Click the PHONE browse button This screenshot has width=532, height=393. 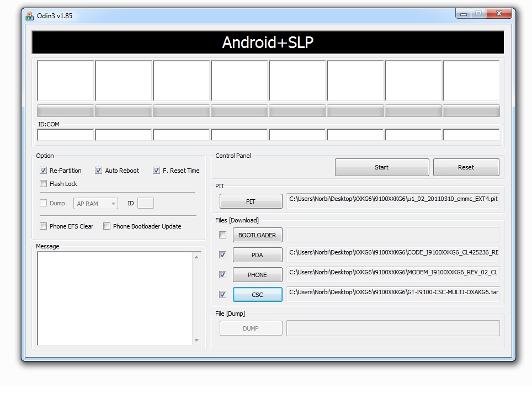click(x=257, y=274)
